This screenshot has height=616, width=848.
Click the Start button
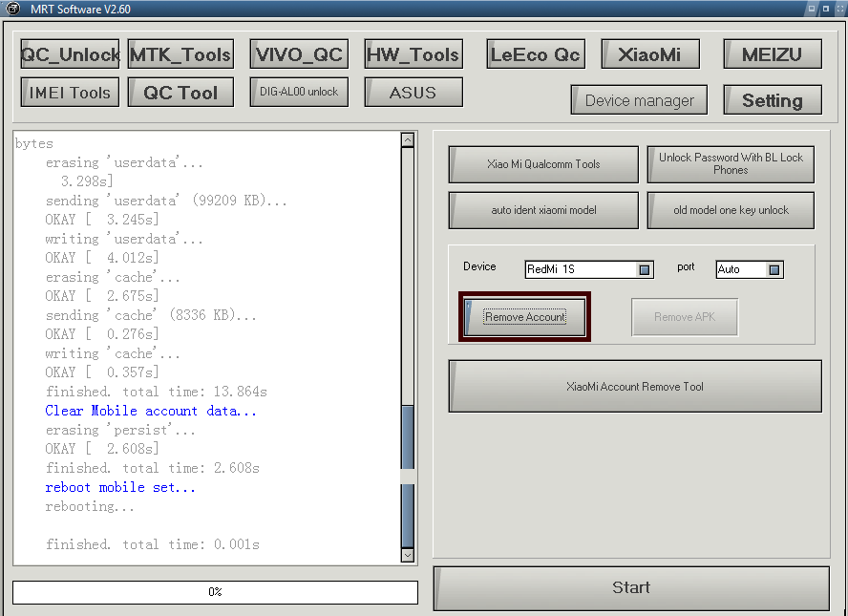[631, 588]
